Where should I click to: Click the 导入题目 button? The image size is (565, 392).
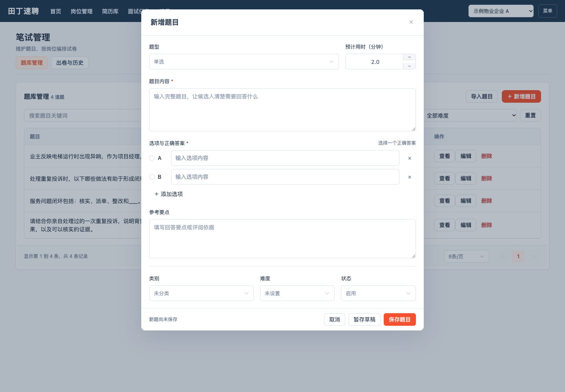click(x=482, y=96)
